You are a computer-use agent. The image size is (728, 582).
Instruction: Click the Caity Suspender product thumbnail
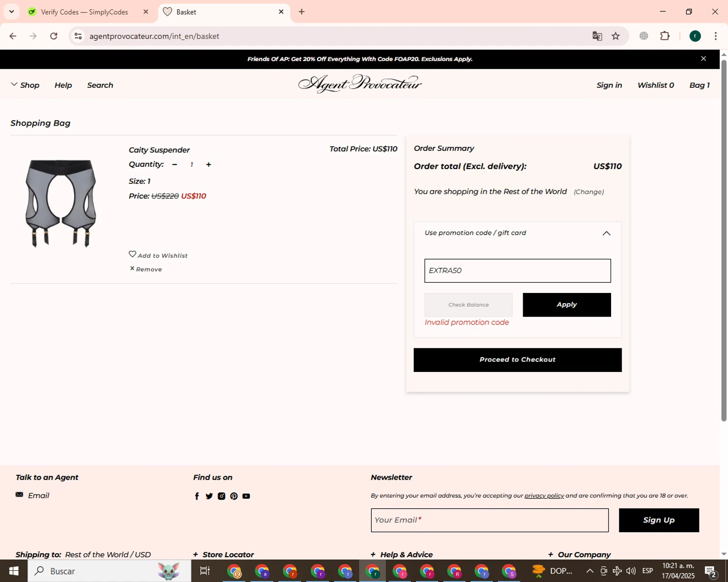point(61,204)
